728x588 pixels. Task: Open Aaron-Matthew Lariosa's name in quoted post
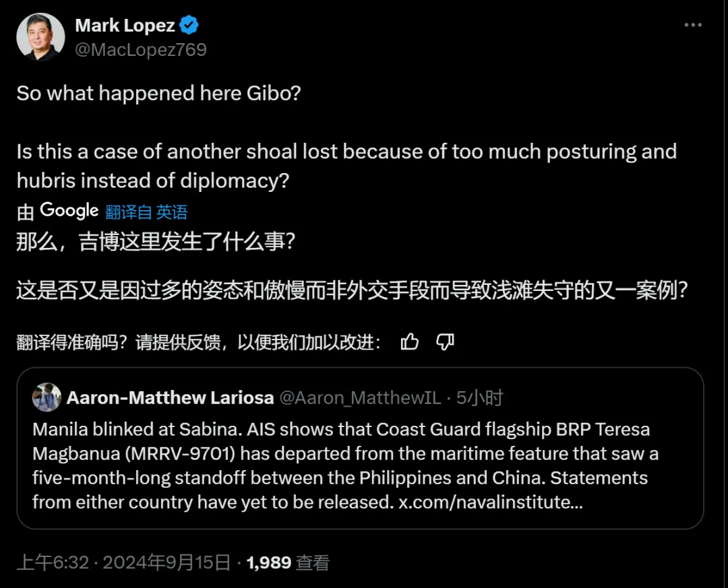point(170,398)
